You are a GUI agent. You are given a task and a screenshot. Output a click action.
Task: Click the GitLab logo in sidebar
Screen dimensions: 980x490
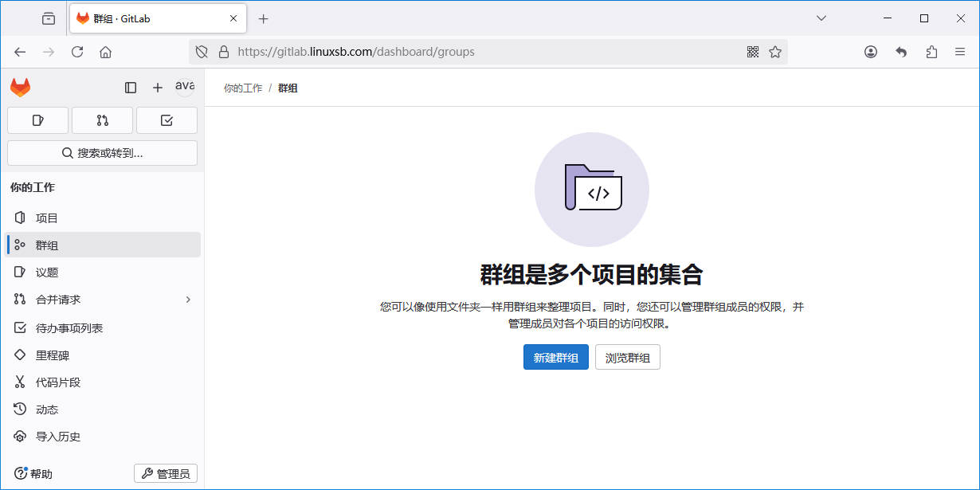coord(20,88)
